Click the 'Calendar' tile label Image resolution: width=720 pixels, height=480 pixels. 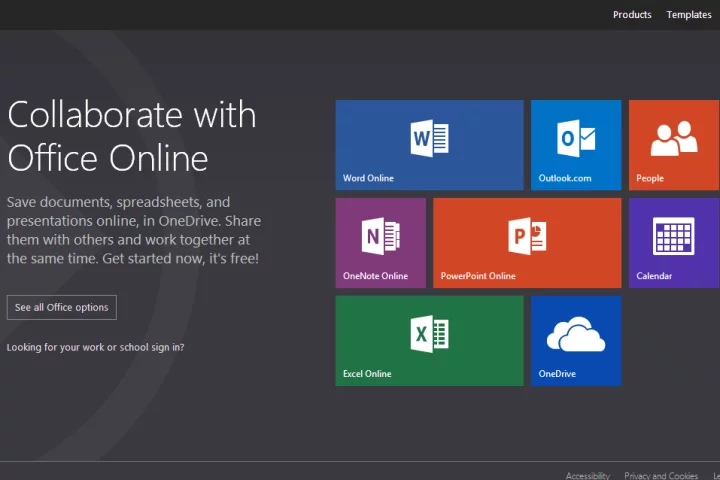[x=654, y=276]
